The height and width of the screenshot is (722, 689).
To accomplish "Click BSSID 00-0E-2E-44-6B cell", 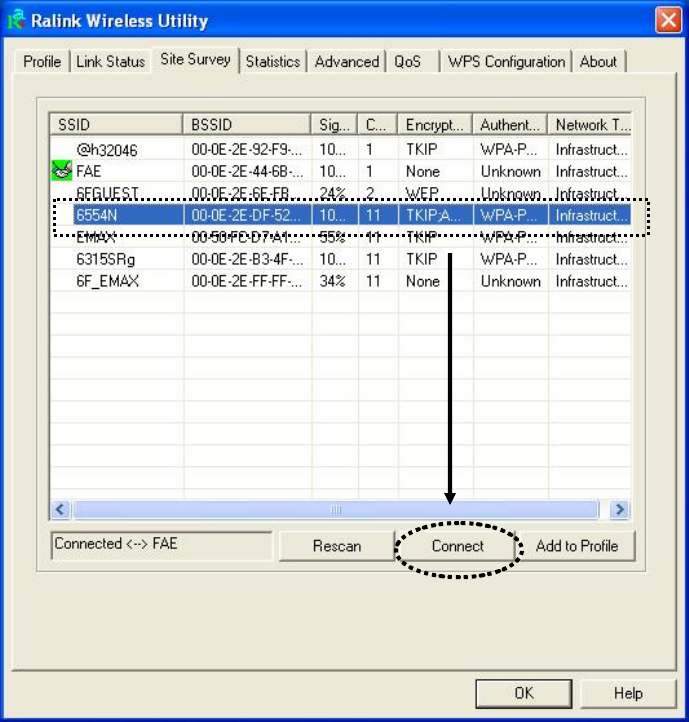I will [x=247, y=171].
